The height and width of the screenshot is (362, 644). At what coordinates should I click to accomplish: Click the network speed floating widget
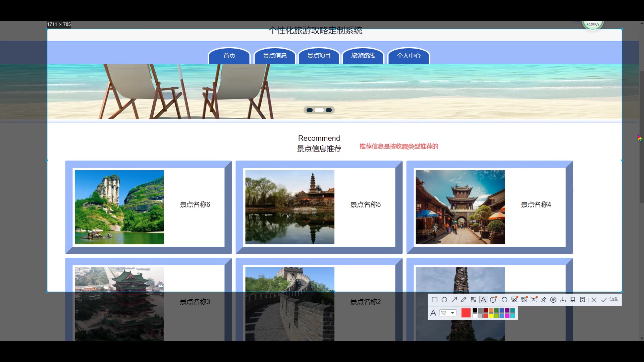pyautogui.click(x=593, y=24)
